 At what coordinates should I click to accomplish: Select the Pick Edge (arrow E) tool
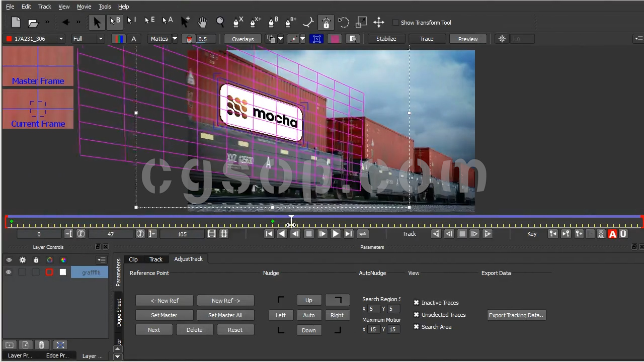[x=149, y=23]
